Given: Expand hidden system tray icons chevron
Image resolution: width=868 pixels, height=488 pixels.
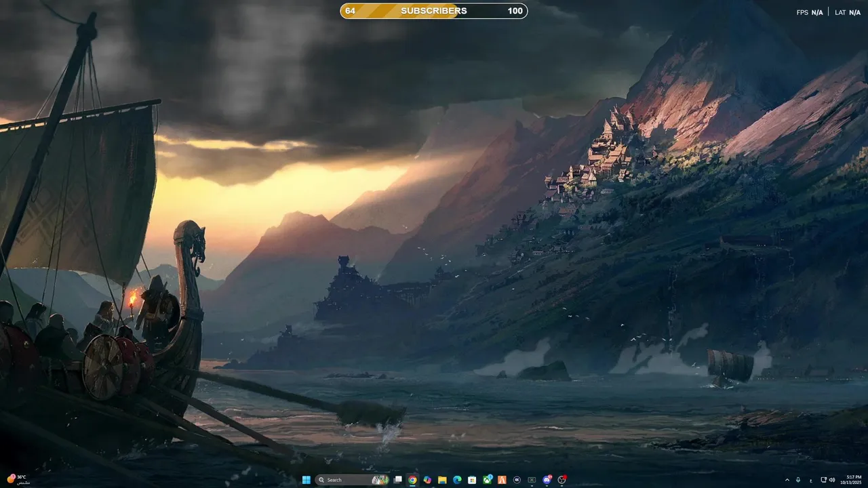Looking at the screenshot, I should coord(787,480).
